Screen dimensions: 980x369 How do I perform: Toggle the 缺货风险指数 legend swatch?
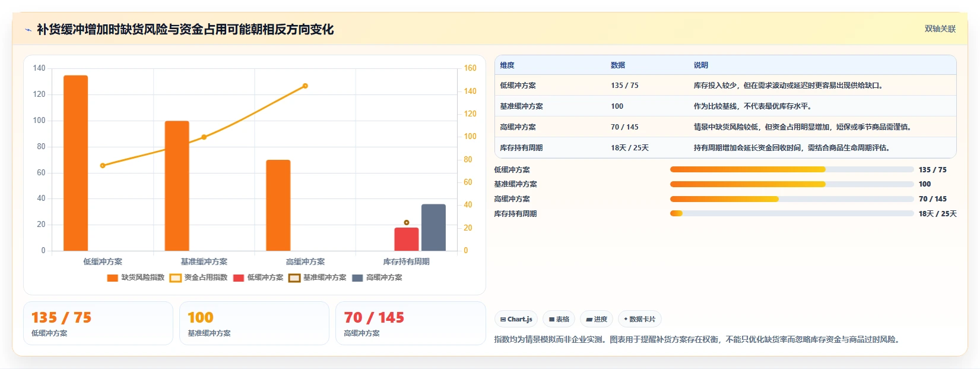pyautogui.click(x=112, y=277)
